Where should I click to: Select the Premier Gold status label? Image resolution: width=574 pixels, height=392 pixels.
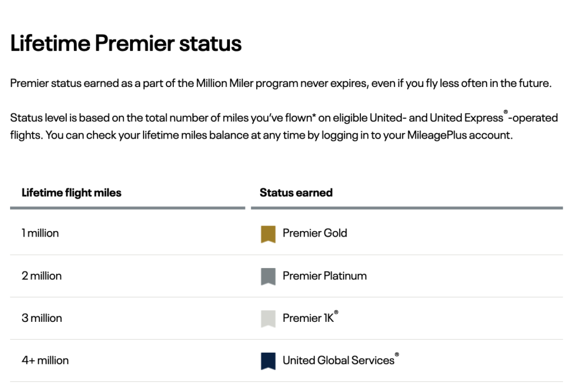click(314, 233)
